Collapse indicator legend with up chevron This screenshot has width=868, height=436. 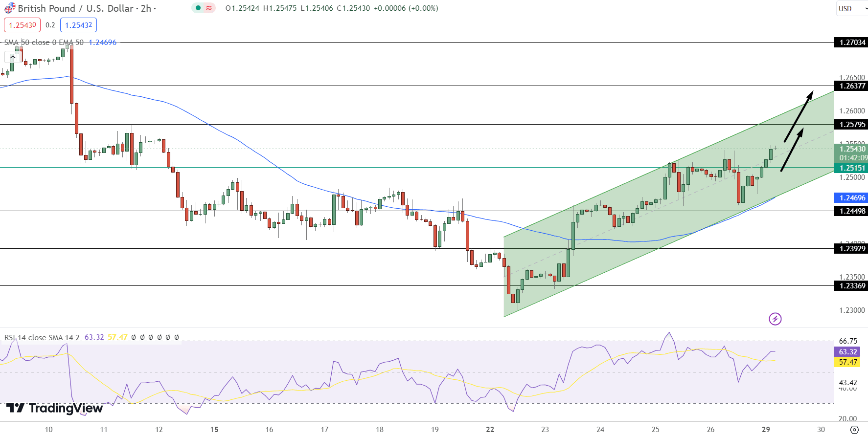[x=13, y=57]
